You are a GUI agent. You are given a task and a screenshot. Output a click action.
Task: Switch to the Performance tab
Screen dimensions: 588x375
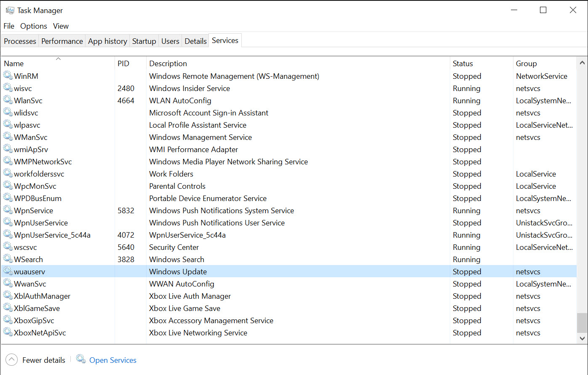pyautogui.click(x=62, y=41)
